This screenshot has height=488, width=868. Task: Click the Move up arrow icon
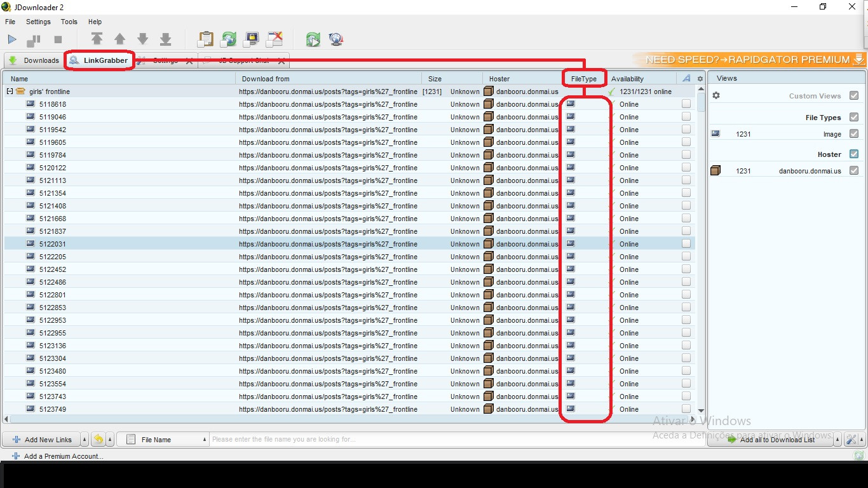pyautogui.click(x=119, y=39)
